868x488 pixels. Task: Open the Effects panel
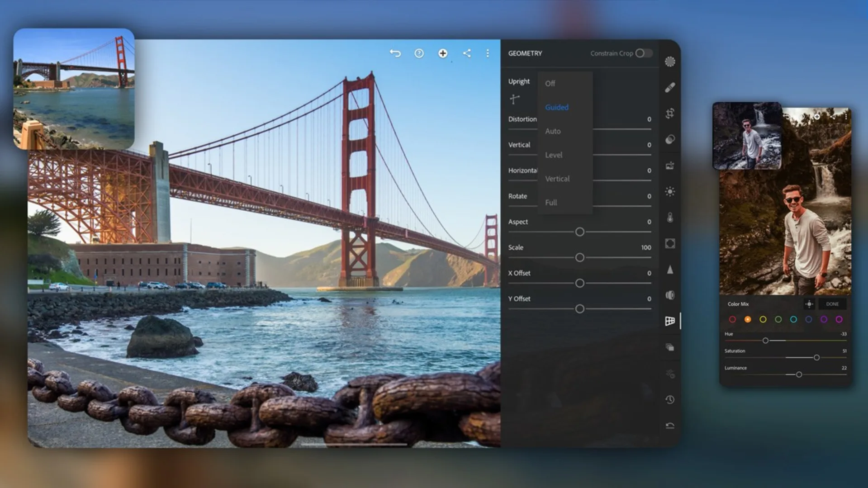(670, 244)
